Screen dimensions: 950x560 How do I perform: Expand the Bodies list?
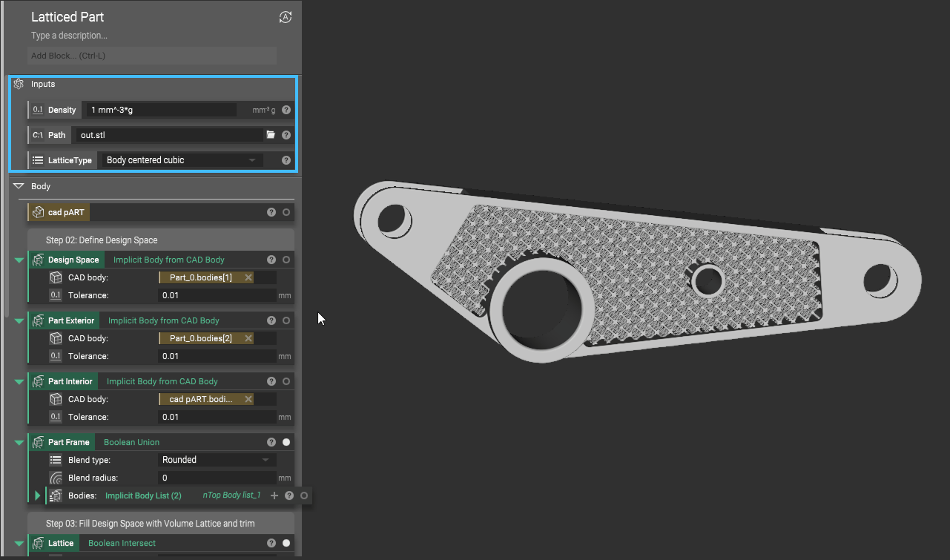[x=38, y=495]
